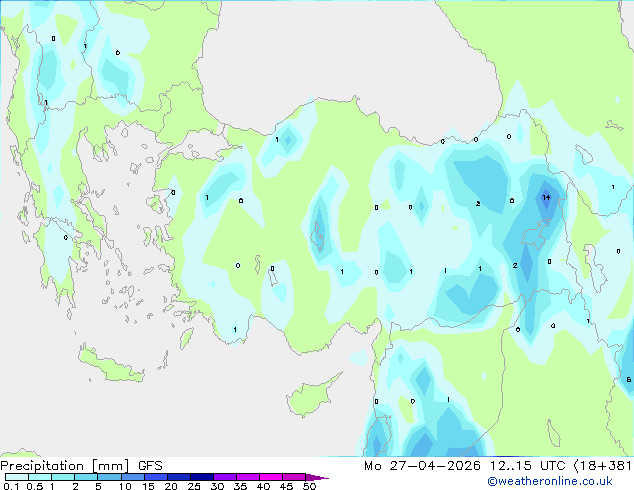This screenshot has height=490, width=634.
Task: Click the above-50 mm arrow tip of legend
Action: click(317, 477)
